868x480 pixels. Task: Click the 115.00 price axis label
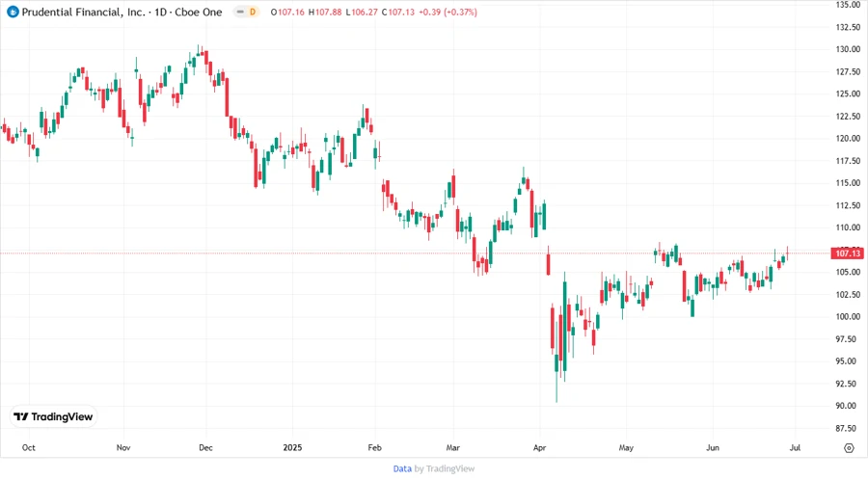[x=848, y=183]
